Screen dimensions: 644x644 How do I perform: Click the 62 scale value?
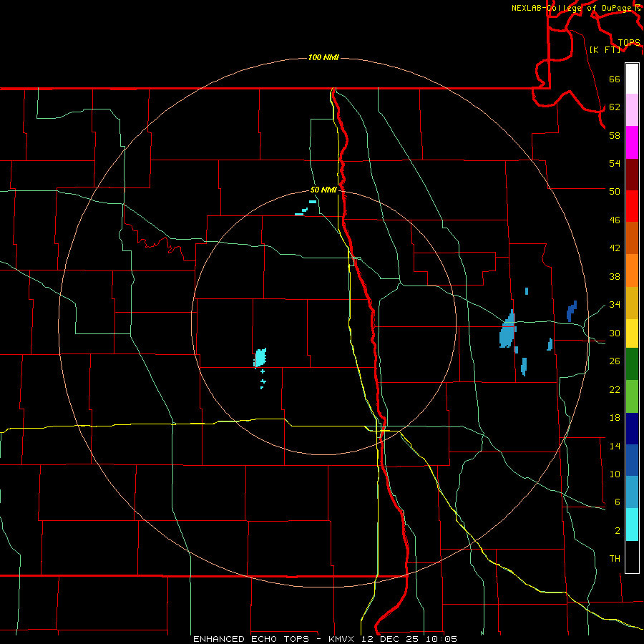(x=615, y=107)
